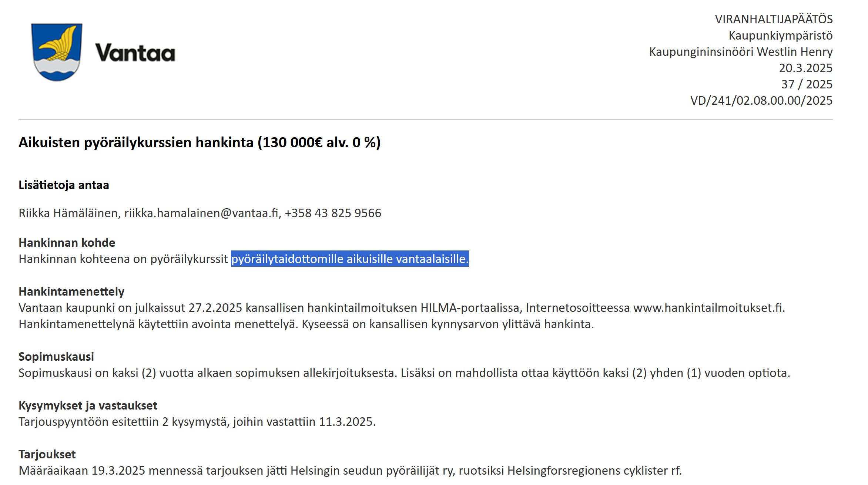
Task: Click the Kaupunkiympäristö department text
Action: click(x=780, y=36)
